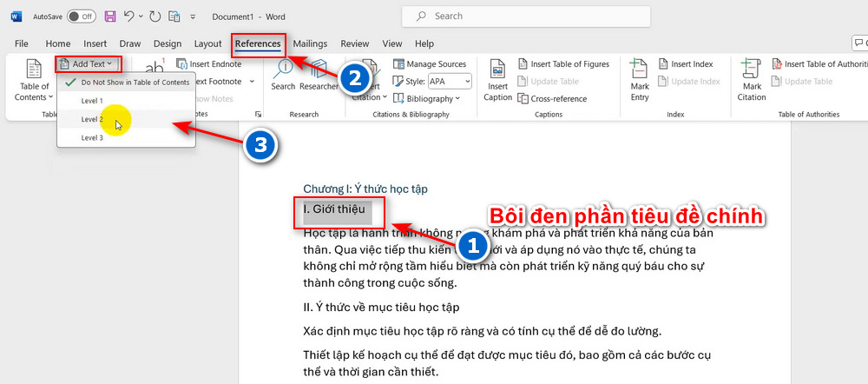Open the Bibliography dropdown
Image resolution: width=868 pixels, height=384 pixels.
point(426,99)
